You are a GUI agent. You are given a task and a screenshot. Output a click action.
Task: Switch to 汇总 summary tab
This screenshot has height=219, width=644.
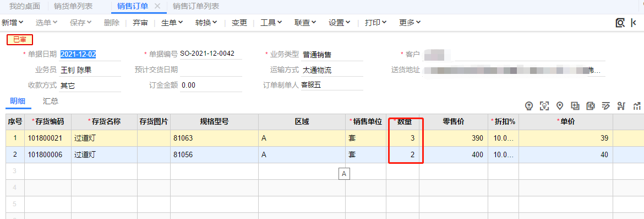pos(51,101)
